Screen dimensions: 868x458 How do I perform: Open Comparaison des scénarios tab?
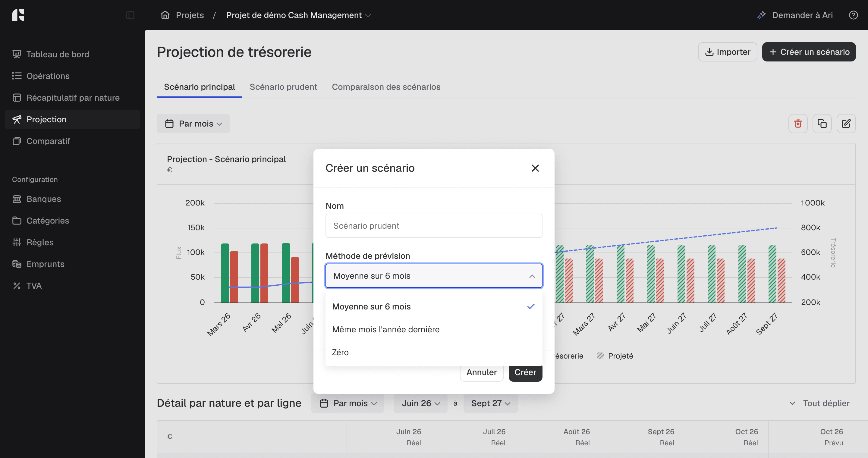(x=386, y=87)
